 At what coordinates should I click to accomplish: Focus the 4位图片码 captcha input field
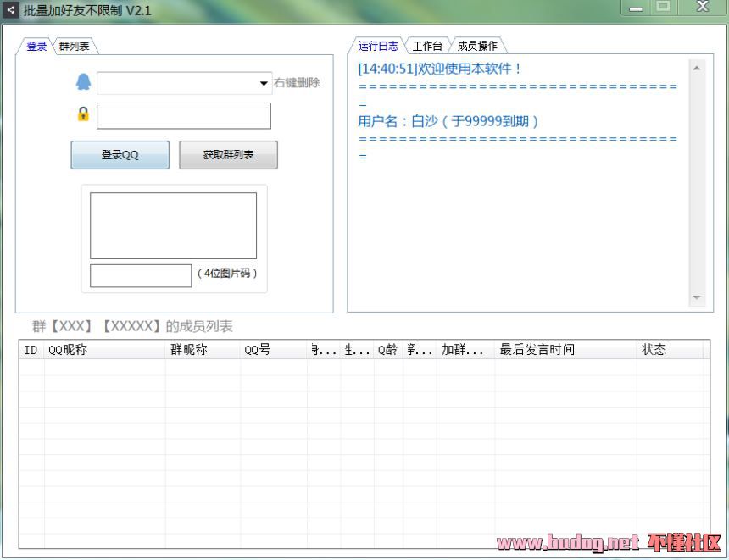click(x=141, y=275)
